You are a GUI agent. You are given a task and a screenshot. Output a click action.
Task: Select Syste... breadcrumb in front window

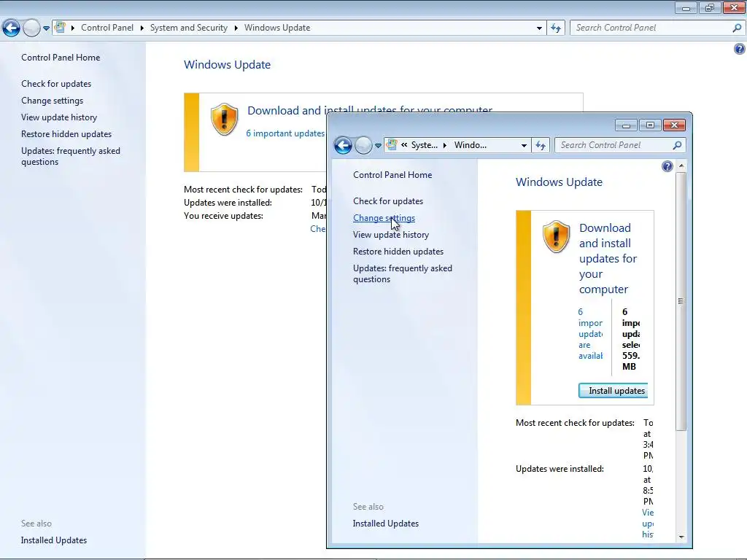(x=425, y=145)
